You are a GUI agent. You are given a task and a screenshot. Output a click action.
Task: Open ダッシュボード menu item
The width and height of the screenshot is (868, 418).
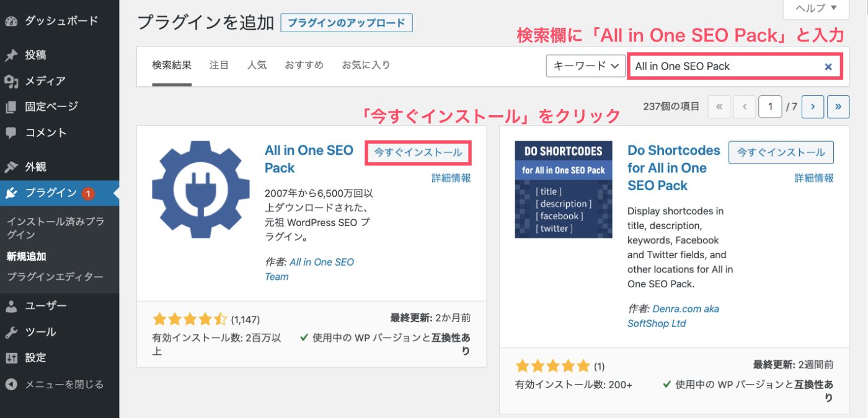[61, 20]
